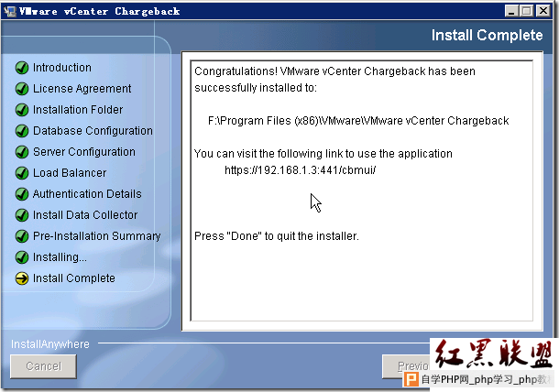Click the check icon beside Load Balancer
Screen dimensions: 559x392
point(22,173)
